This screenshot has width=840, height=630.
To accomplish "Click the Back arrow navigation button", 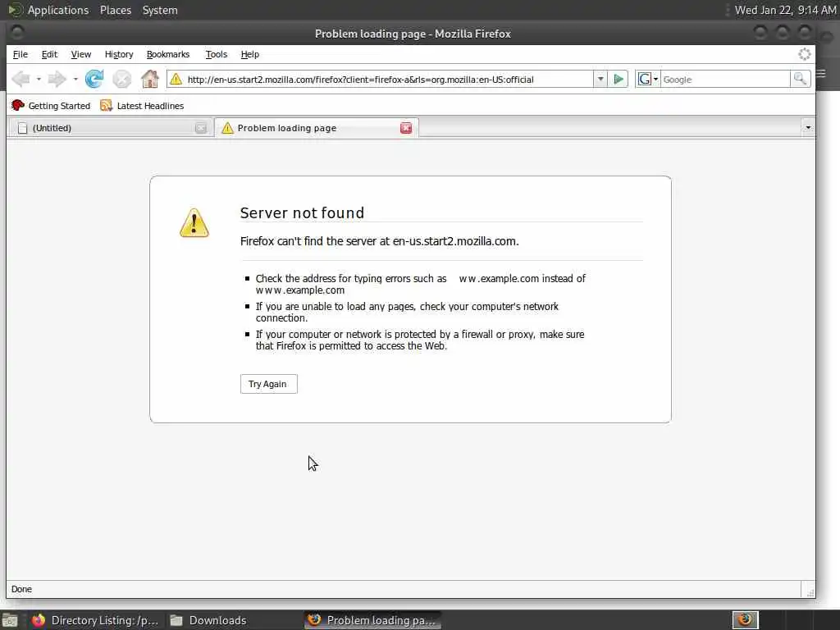I will [21, 80].
